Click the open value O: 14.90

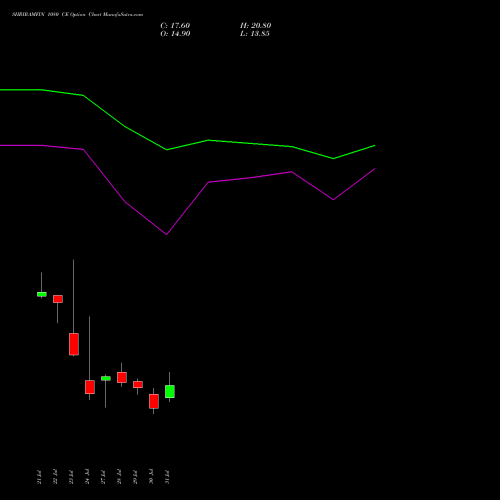pos(175,34)
